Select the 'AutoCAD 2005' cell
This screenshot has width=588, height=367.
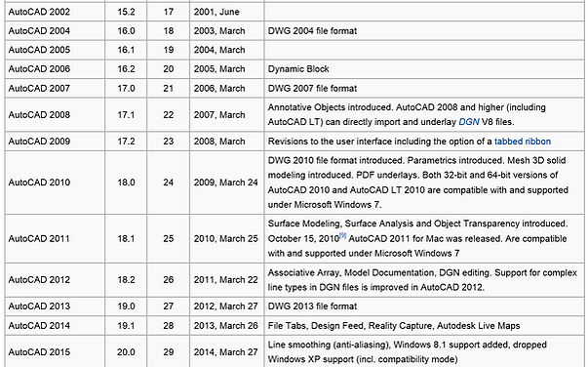pyautogui.click(x=55, y=50)
